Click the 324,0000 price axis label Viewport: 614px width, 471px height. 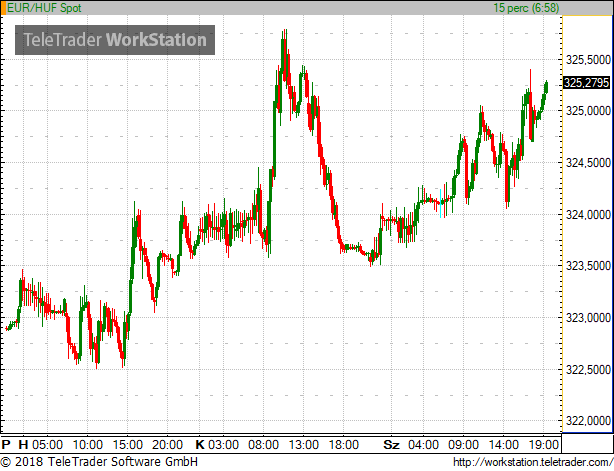point(588,215)
